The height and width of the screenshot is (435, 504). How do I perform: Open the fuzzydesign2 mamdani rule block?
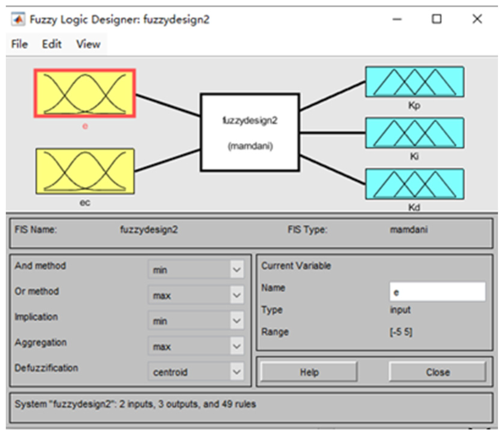coord(250,133)
